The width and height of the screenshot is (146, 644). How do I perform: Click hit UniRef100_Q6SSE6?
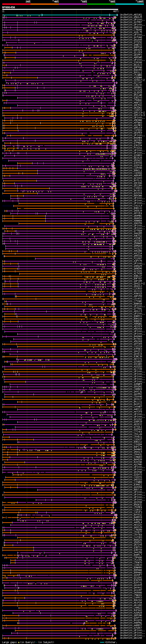coord(131,140)
